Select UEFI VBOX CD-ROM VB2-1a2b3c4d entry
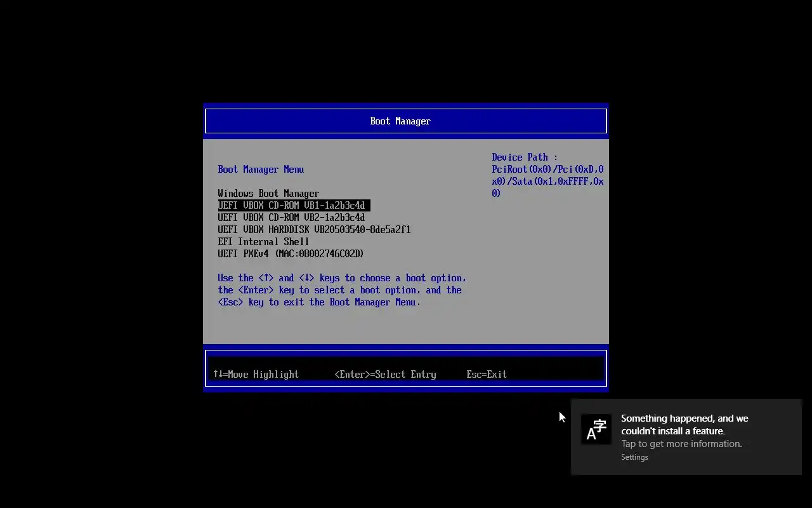Image resolution: width=812 pixels, height=508 pixels. click(291, 218)
